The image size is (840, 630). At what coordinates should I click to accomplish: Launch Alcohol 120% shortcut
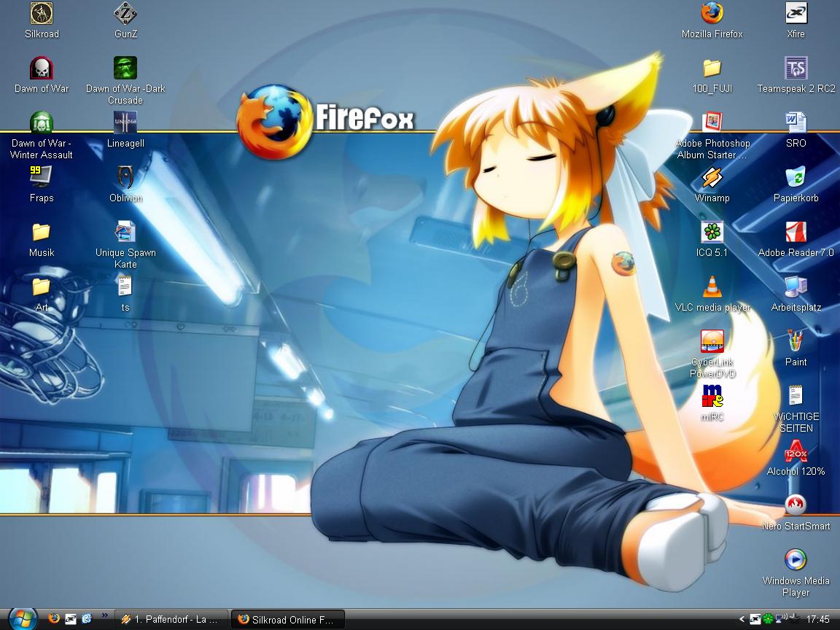point(796,455)
